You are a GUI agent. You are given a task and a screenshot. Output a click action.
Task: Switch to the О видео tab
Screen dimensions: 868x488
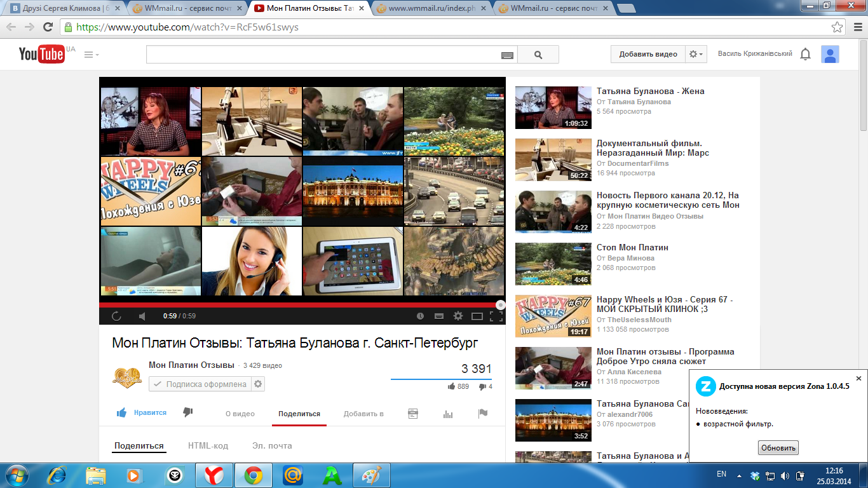point(240,414)
